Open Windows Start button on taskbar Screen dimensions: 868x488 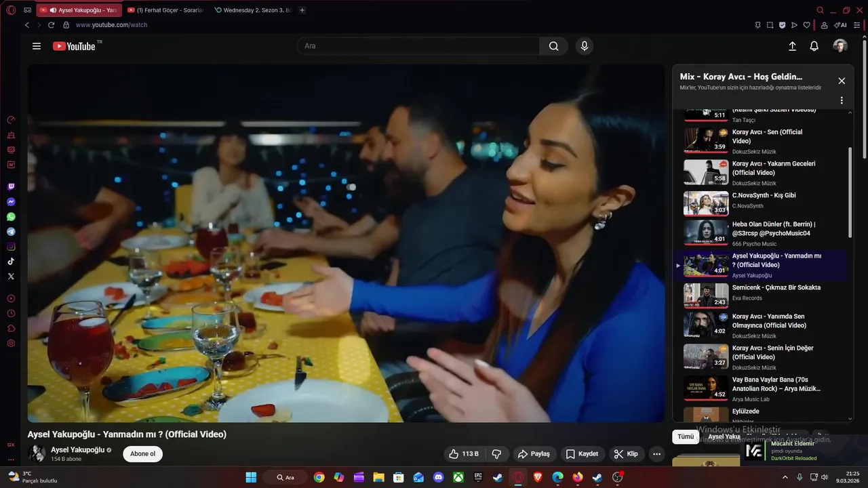point(251,477)
